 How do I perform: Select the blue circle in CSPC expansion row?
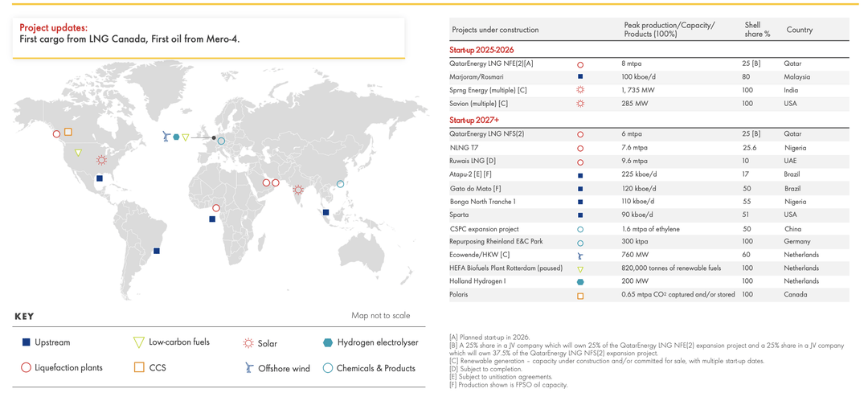pos(580,229)
